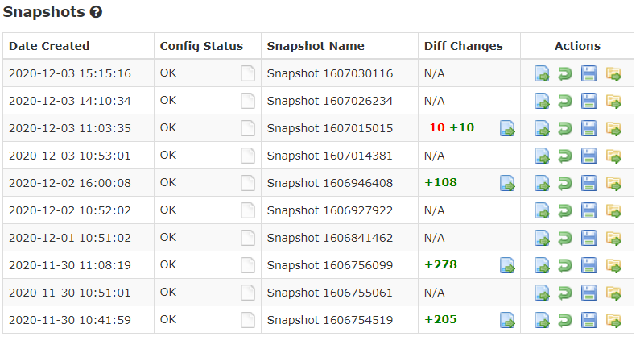View the +278 diff for Snapshot 1606756099

(x=507, y=266)
